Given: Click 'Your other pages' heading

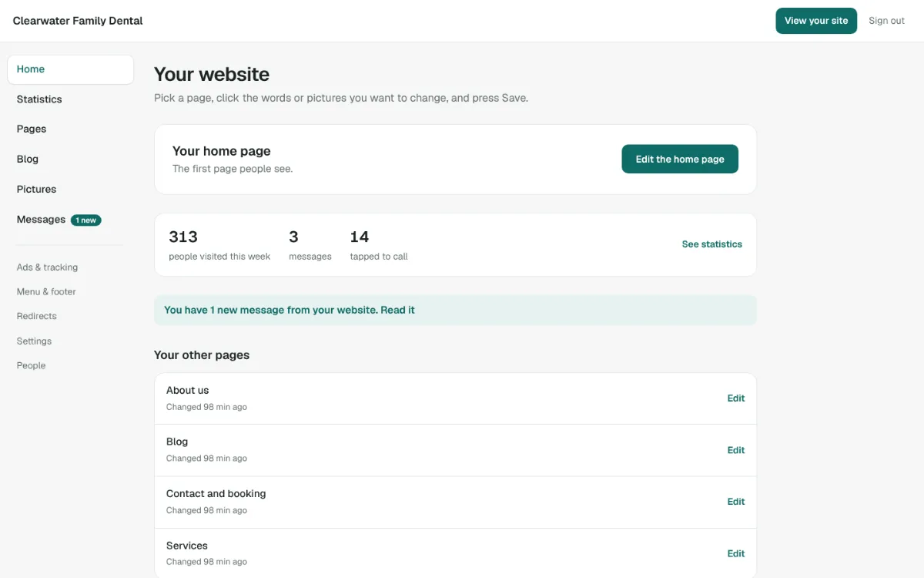Looking at the screenshot, I should (x=202, y=355).
